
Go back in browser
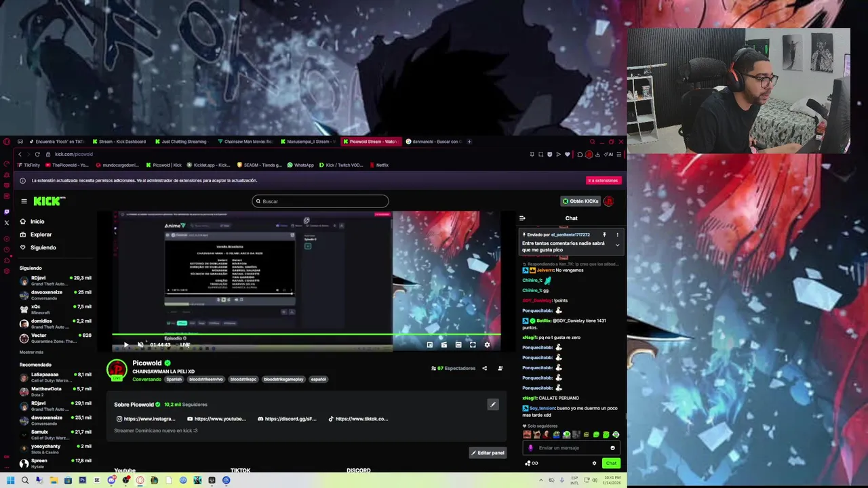[x=20, y=155]
